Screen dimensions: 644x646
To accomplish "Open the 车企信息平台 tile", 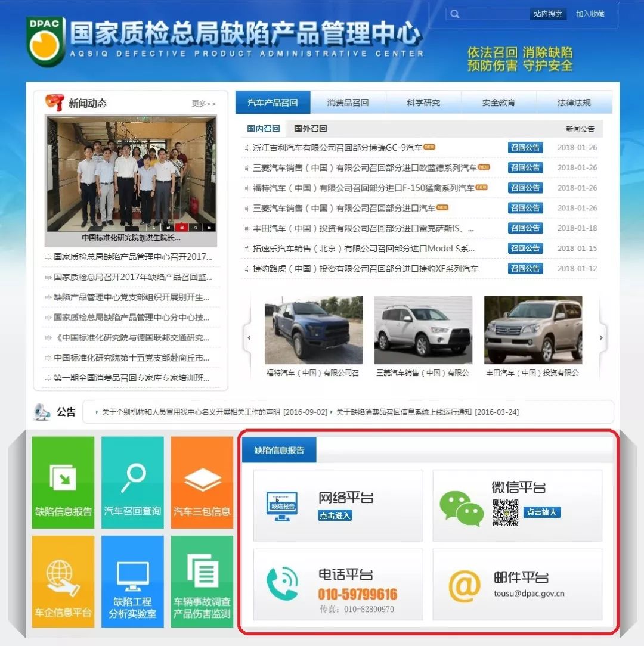I will coord(63,581).
